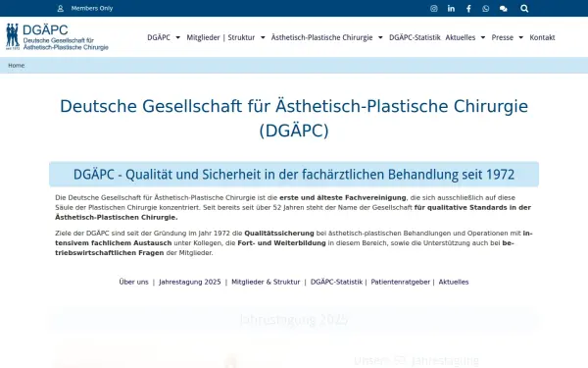Open the Members Only link

[x=92, y=8]
